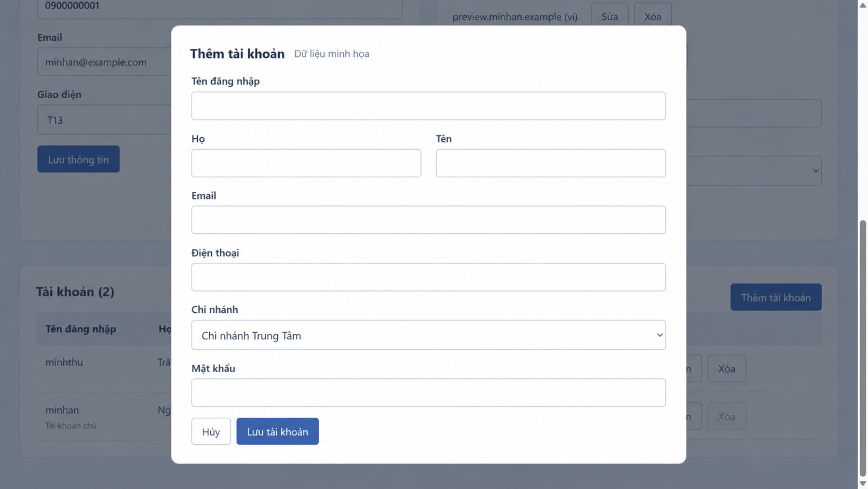
Task: Click the Tài khoản (2) heading
Action: point(75,292)
